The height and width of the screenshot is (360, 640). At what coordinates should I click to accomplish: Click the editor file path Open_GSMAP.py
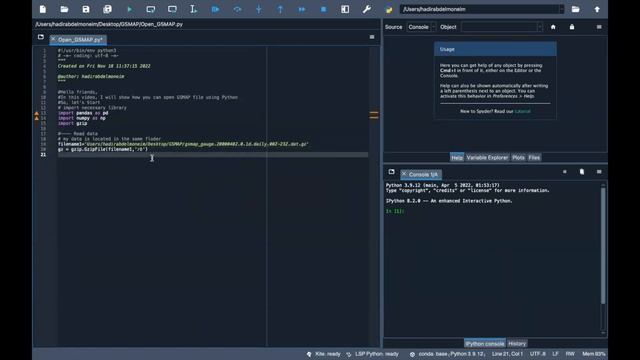(109, 24)
